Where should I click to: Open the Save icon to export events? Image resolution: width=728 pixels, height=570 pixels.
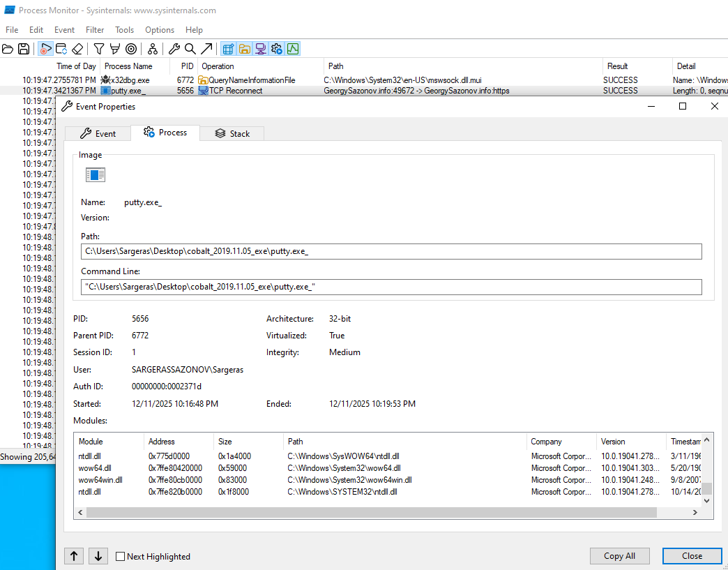(x=24, y=48)
